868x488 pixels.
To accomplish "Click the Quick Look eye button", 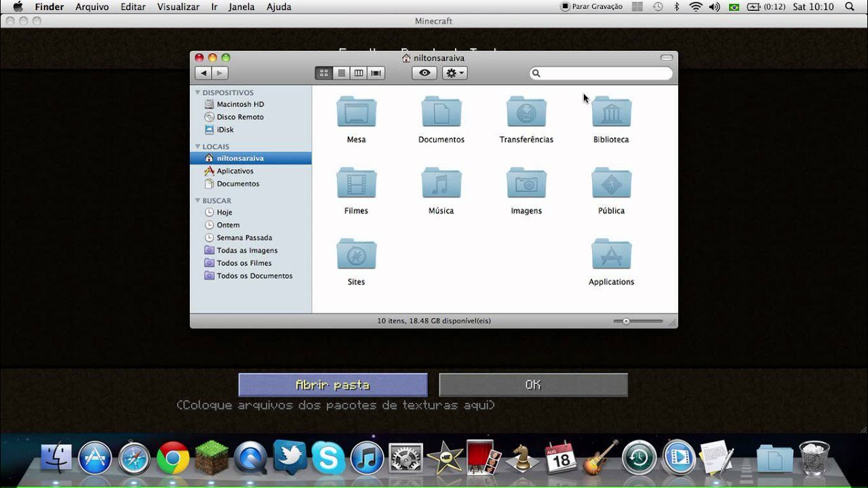I will point(425,73).
